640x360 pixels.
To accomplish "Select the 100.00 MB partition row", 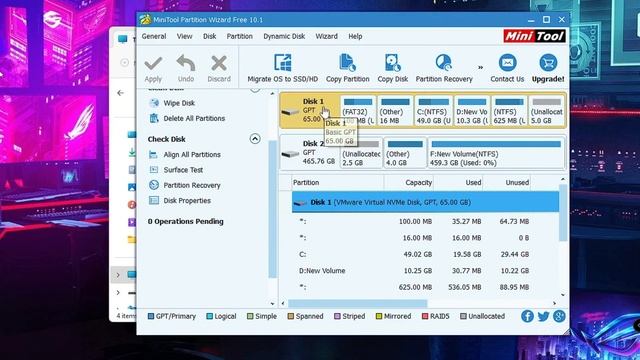I will coord(425,222).
